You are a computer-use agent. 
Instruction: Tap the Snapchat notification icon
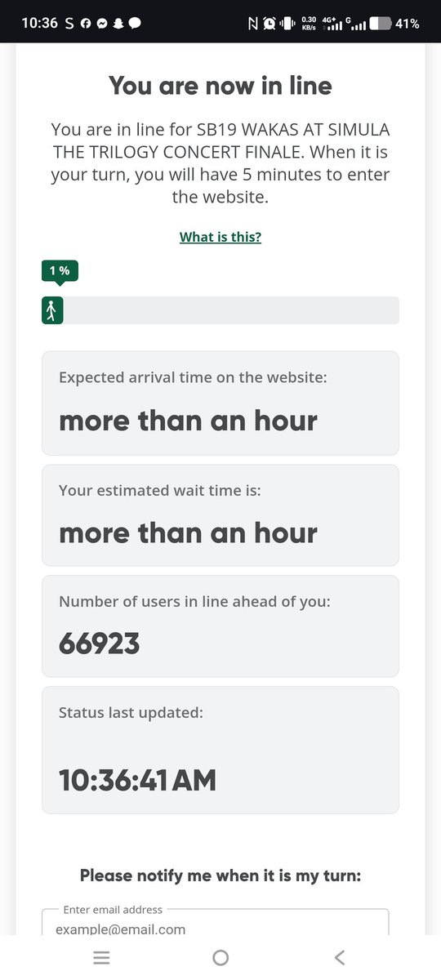[x=118, y=24]
